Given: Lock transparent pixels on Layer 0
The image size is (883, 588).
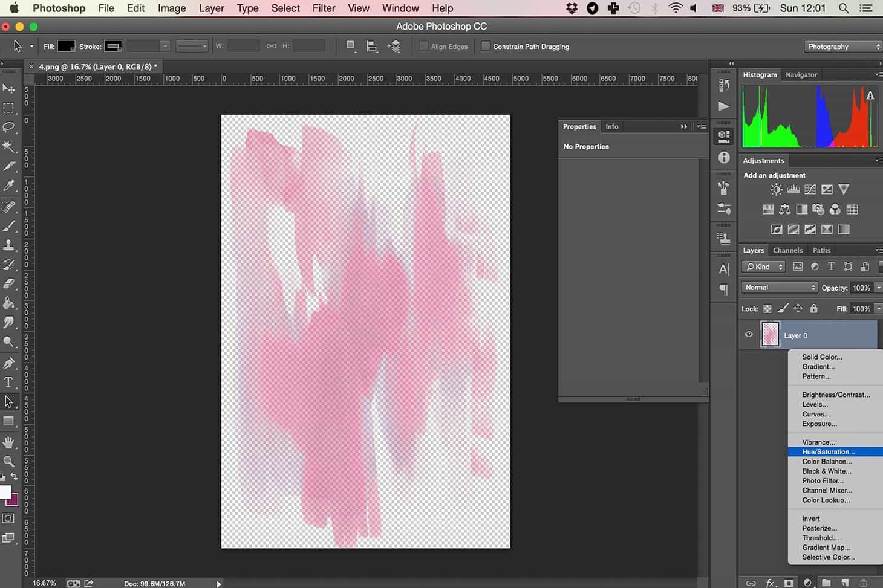Looking at the screenshot, I should click(x=767, y=308).
